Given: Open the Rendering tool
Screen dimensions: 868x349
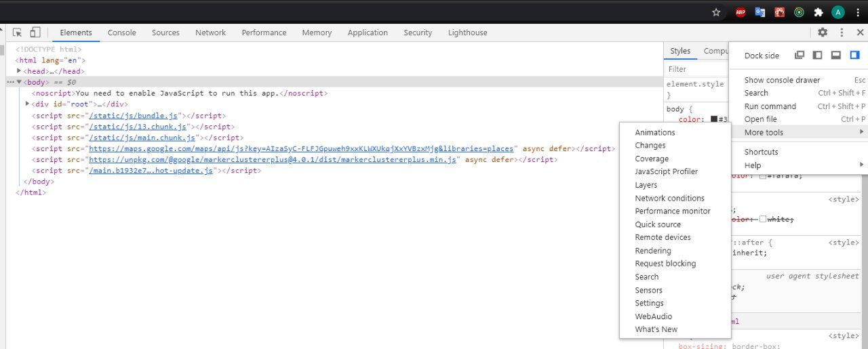Looking at the screenshot, I should point(675,251).
